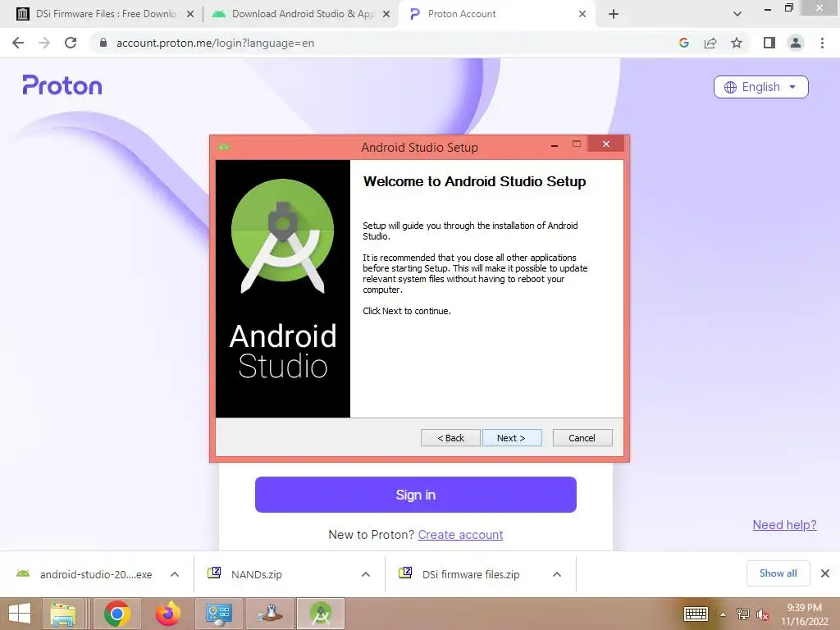Click Android Studio Setup title bar icon
This screenshot has width=840, height=630.
(224, 147)
